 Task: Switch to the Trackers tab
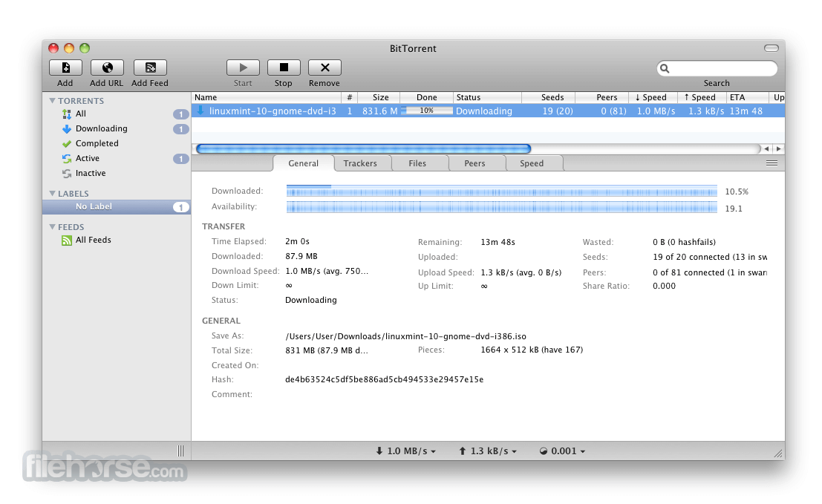(360, 163)
